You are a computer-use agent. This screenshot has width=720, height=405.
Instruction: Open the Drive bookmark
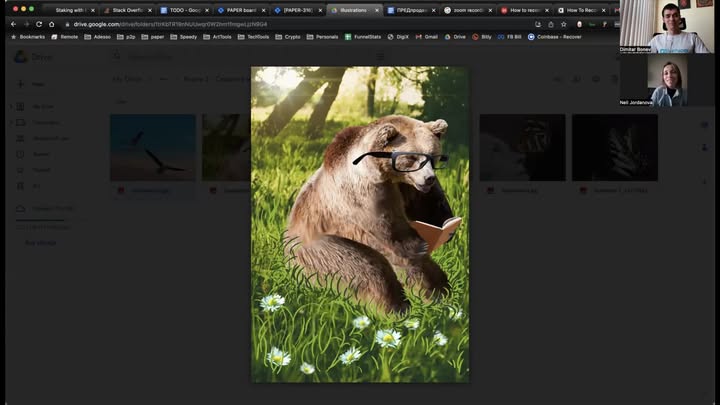point(455,37)
